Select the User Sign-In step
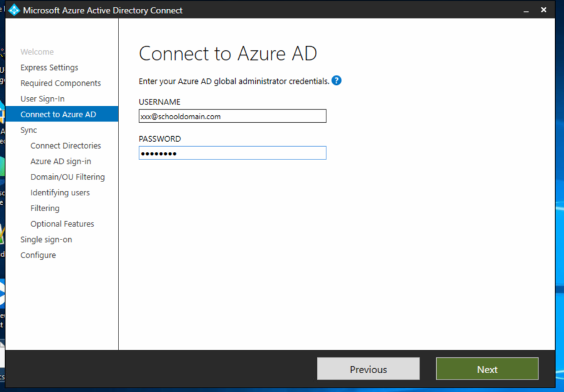This screenshot has width=564, height=392. click(x=42, y=99)
